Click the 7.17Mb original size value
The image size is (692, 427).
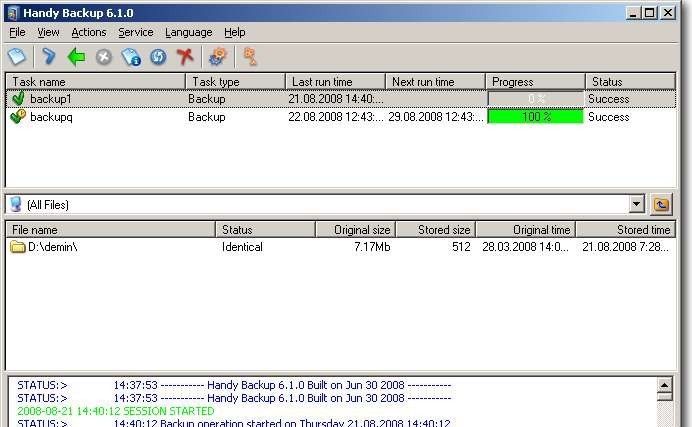tap(372, 247)
